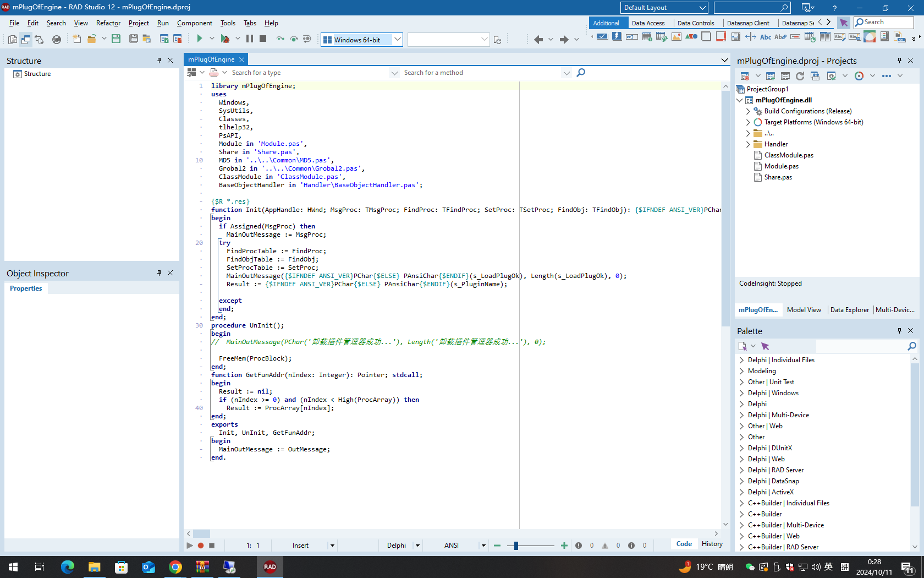Select ClassModule.pas in the project tree
Image resolution: width=924 pixels, height=578 pixels.
[789, 155]
